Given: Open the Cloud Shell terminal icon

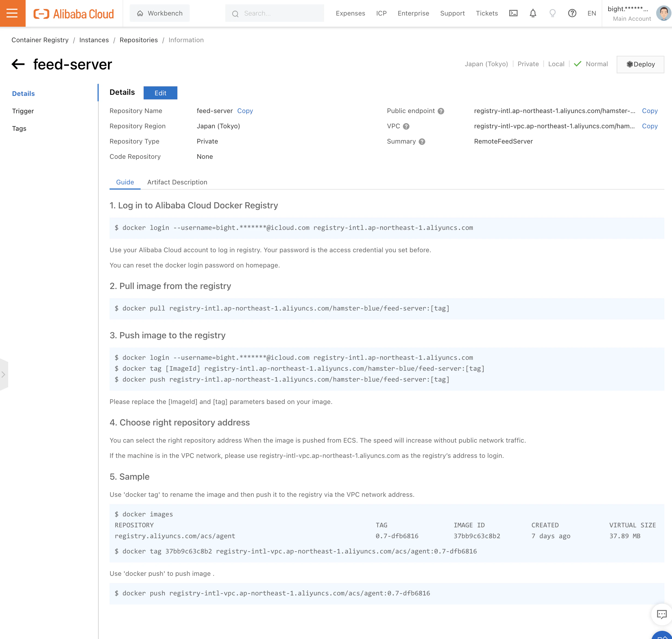Looking at the screenshot, I should point(513,13).
